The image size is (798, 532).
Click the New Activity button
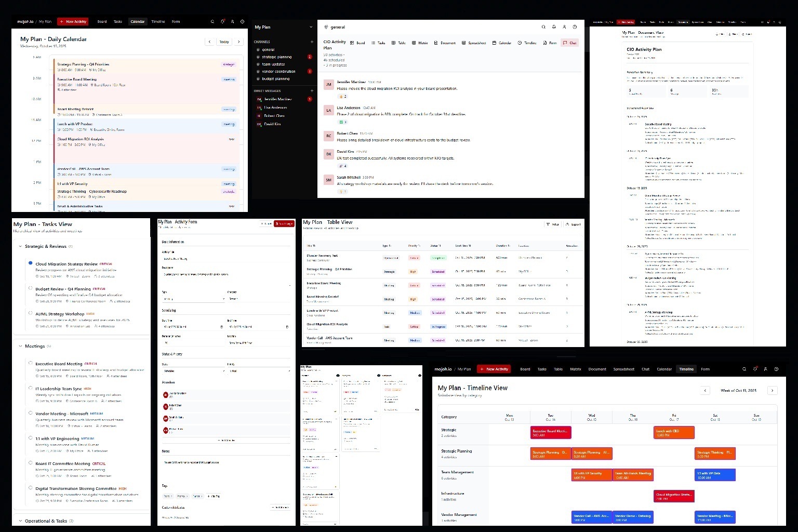pos(73,21)
